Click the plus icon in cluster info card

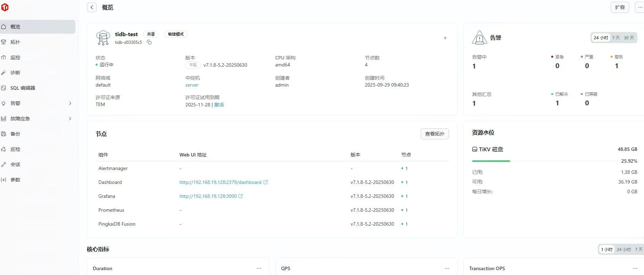point(445,38)
